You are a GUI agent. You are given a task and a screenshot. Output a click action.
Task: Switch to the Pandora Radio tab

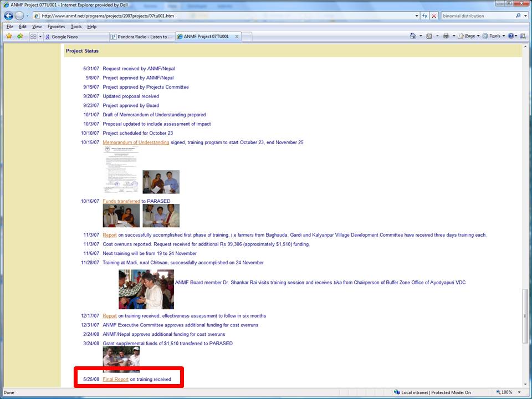[x=141, y=37]
